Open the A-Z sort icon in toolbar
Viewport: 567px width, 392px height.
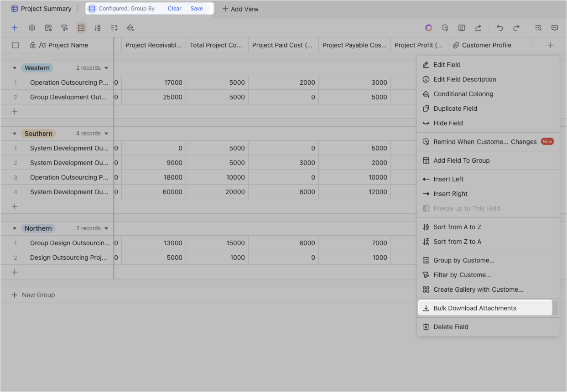[x=98, y=28]
